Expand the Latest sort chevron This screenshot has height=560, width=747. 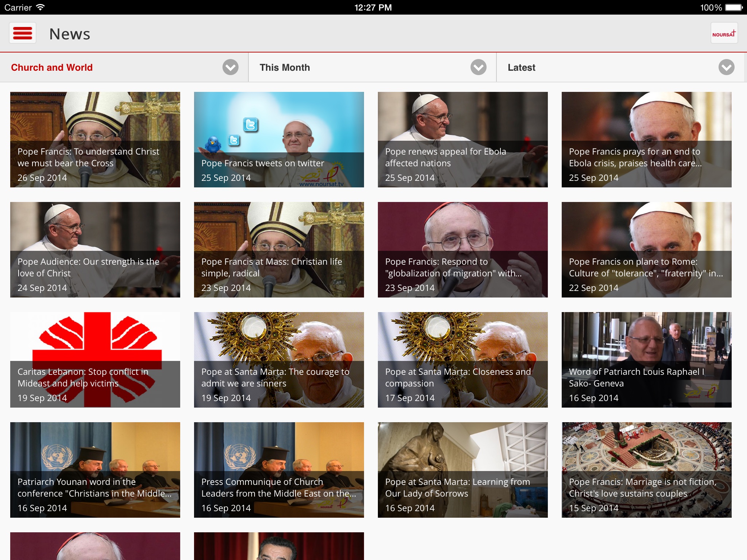[x=726, y=67]
